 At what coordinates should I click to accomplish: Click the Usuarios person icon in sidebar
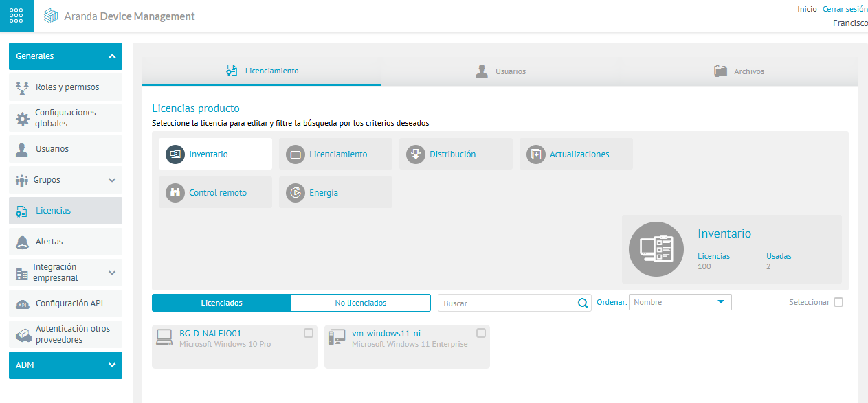(23, 149)
